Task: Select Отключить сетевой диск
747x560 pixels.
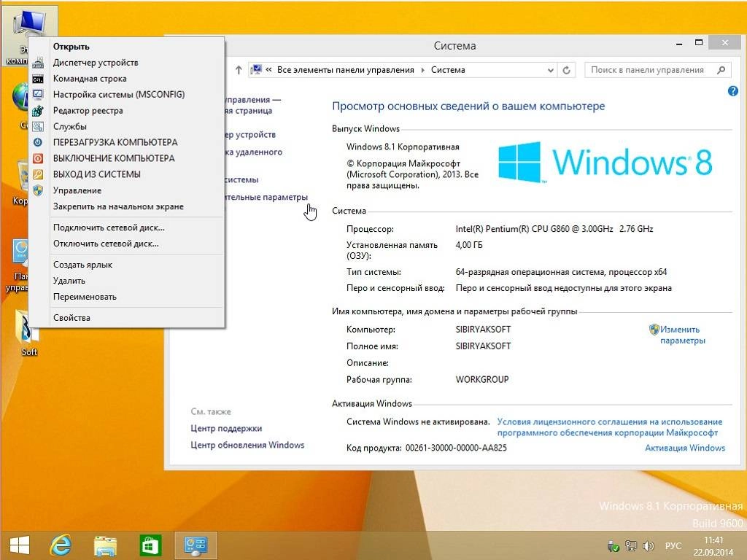Action: (106, 244)
